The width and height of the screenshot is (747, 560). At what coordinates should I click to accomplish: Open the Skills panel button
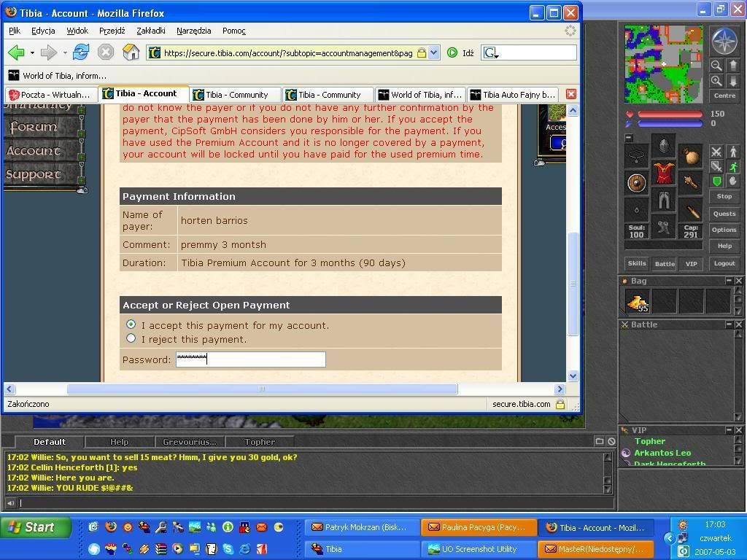[636, 263]
